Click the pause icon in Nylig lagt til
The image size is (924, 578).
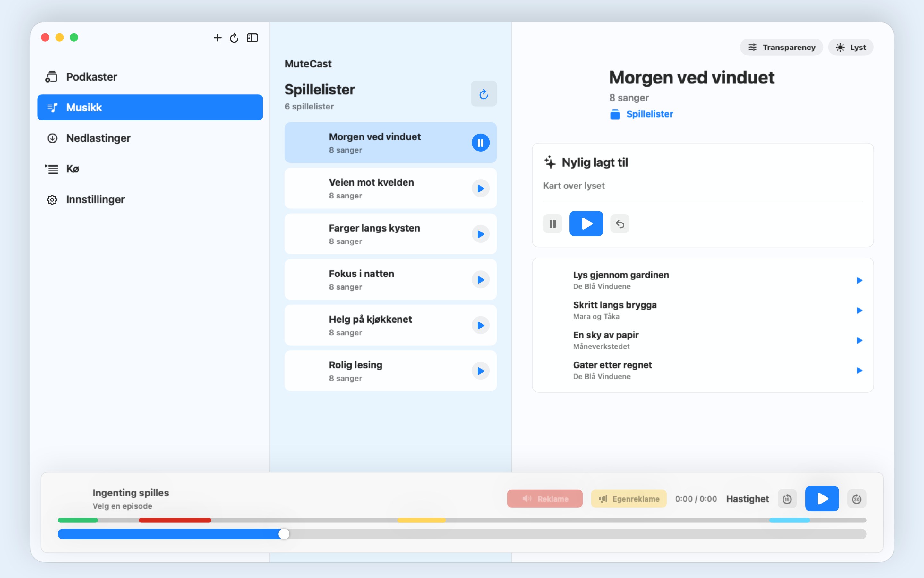coord(552,223)
